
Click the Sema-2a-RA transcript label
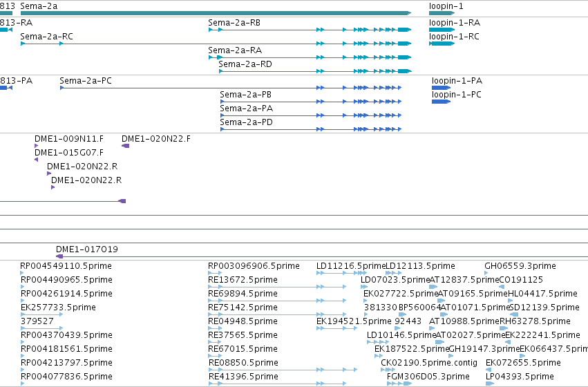point(235,50)
